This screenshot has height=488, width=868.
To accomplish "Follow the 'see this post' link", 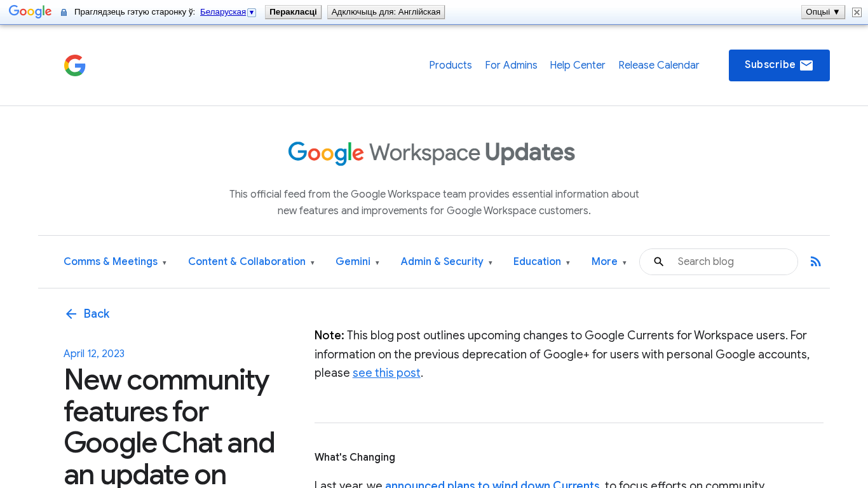I will [x=386, y=373].
